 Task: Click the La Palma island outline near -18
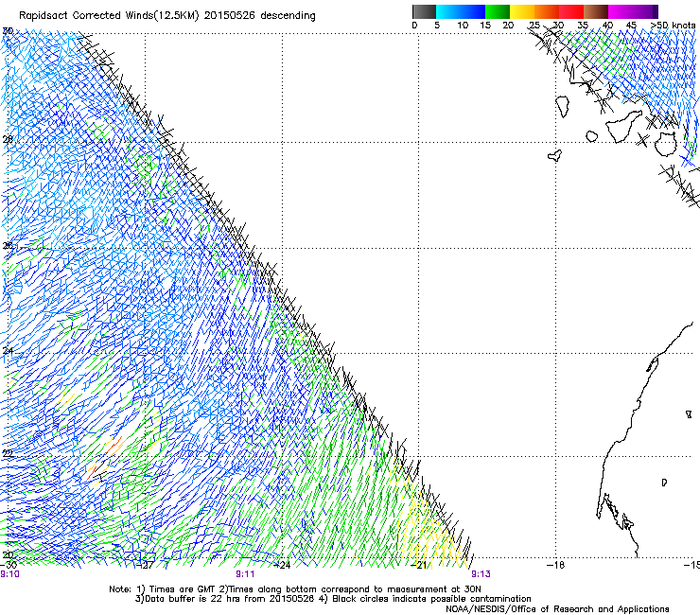pyautogui.click(x=563, y=106)
